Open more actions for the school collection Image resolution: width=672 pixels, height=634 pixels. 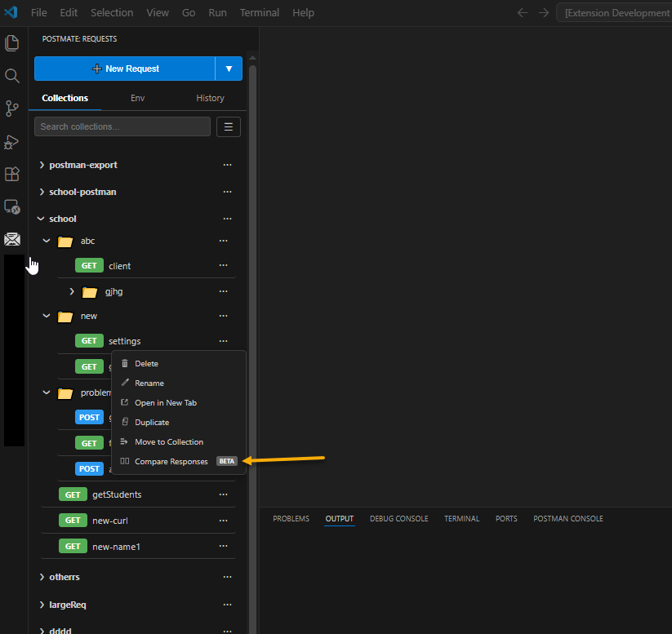coord(227,218)
